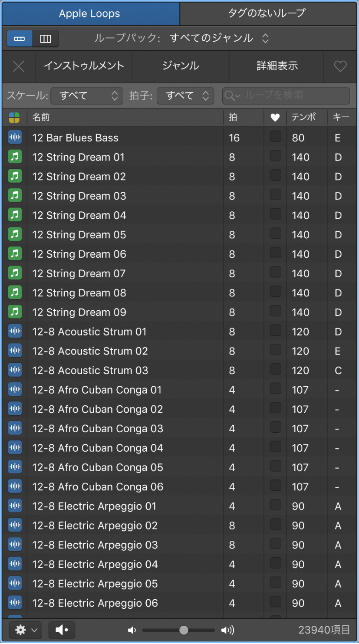359x644 pixels.
Task: Click the waveform icon for 12-8 Acoustic Strum 01
Action: pyautogui.click(x=15, y=332)
